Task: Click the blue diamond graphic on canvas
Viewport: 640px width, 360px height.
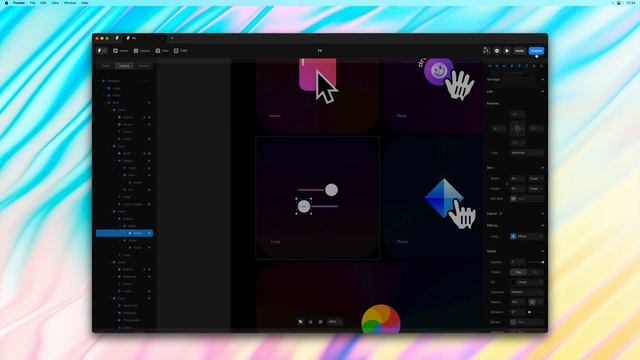Action: point(444,198)
